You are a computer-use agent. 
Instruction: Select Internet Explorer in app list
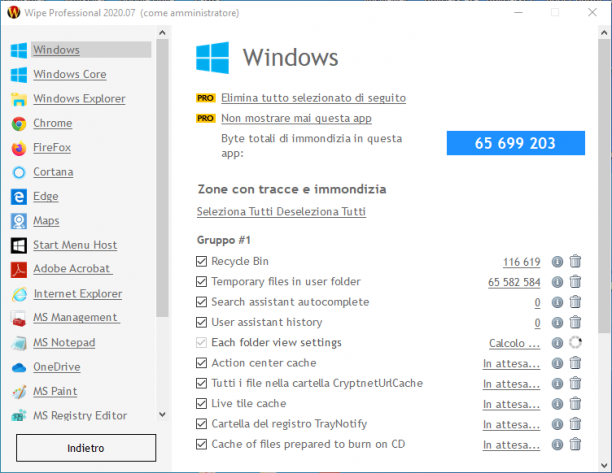78,293
